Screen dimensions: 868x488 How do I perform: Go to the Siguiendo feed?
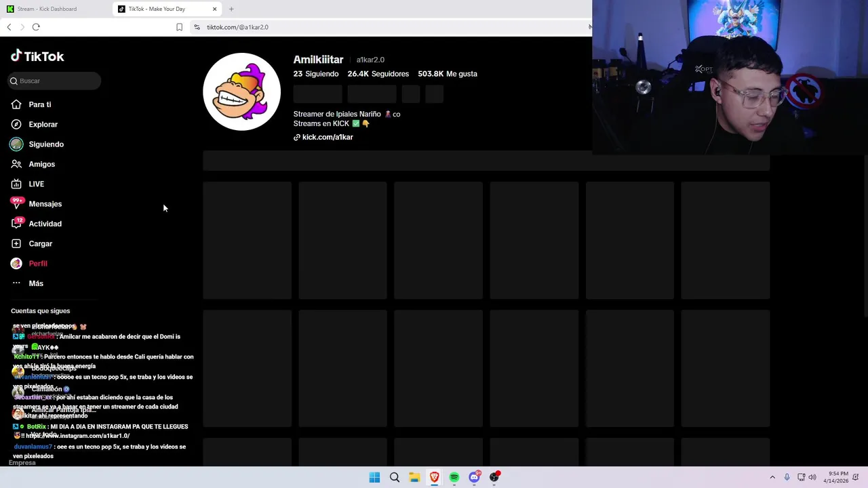click(x=46, y=144)
